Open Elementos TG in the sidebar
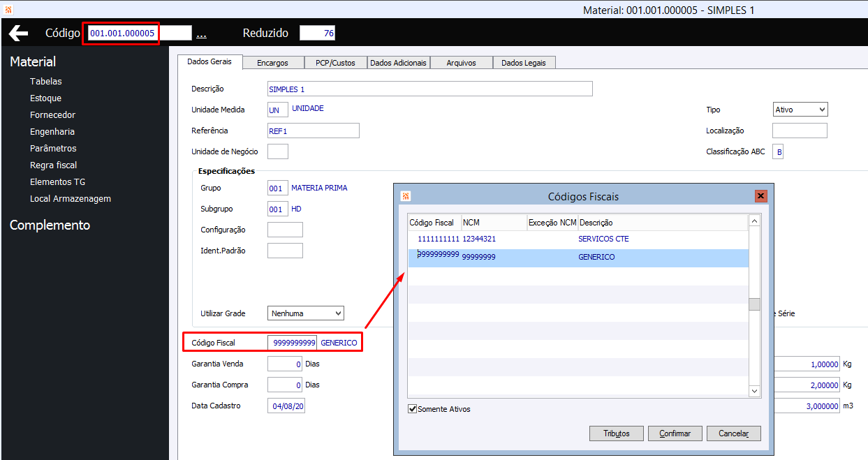Screen dimensions: 868x460 (58, 182)
